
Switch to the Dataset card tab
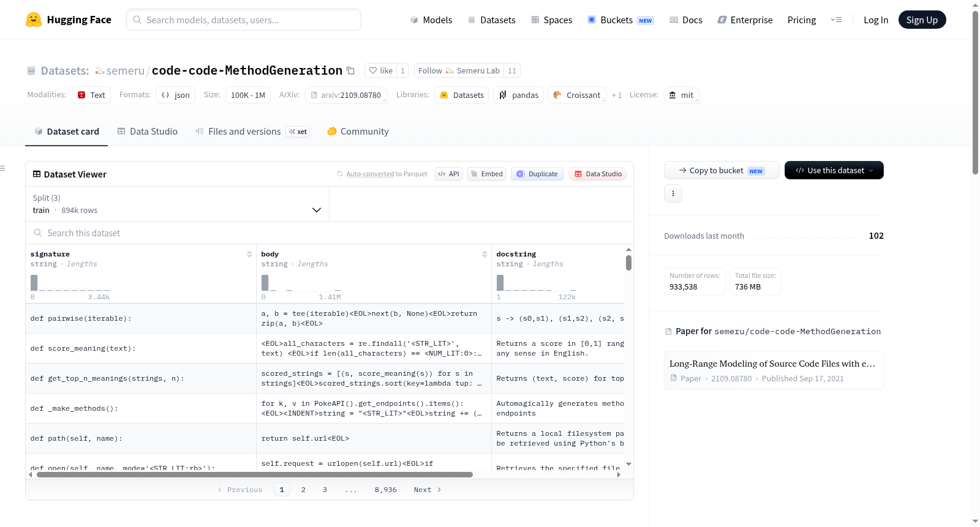pyautogui.click(x=66, y=132)
